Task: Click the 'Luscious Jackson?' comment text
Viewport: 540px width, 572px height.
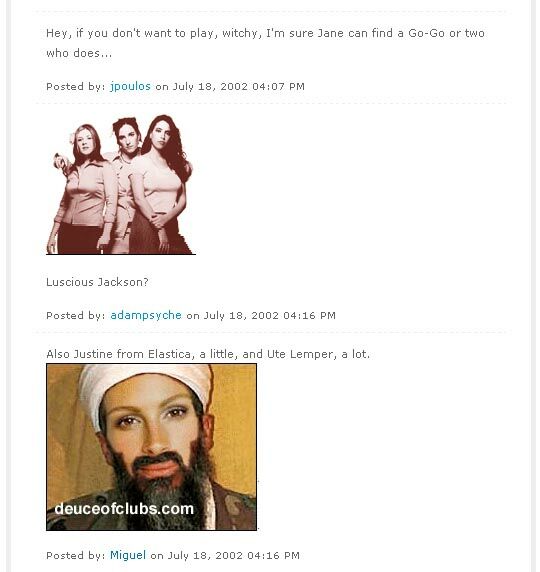Action: click(97, 282)
